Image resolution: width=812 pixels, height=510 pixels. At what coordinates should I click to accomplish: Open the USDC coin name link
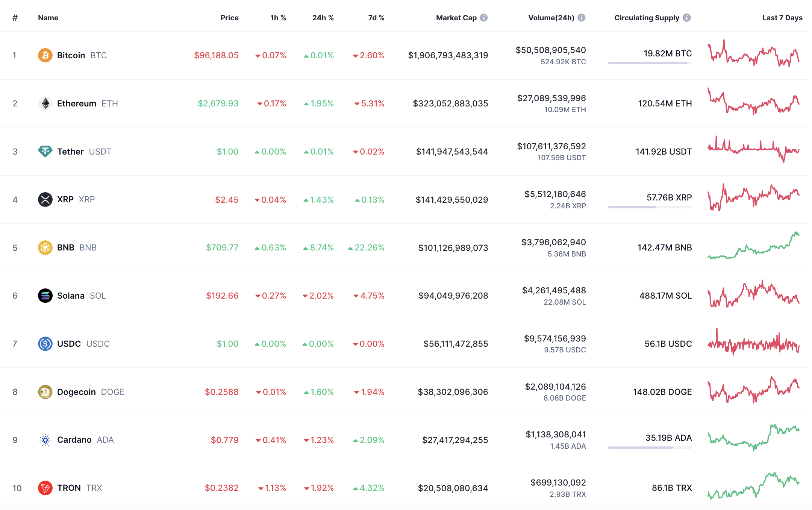pos(69,344)
